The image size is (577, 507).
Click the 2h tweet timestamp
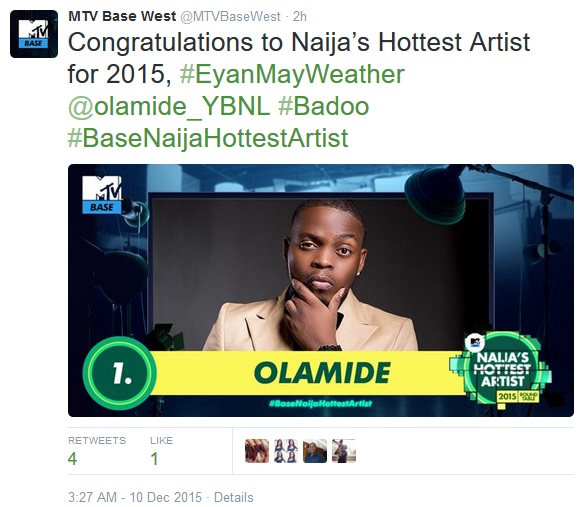(x=300, y=17)
